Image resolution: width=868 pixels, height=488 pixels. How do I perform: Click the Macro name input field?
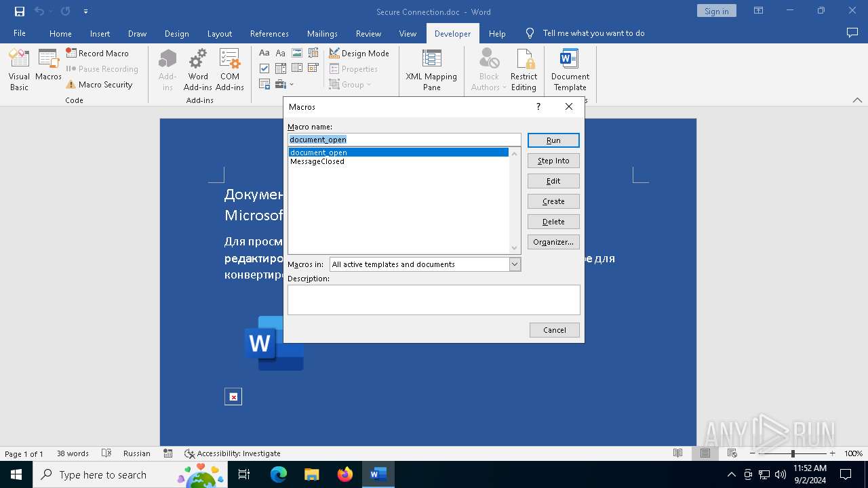pos(404,140)
